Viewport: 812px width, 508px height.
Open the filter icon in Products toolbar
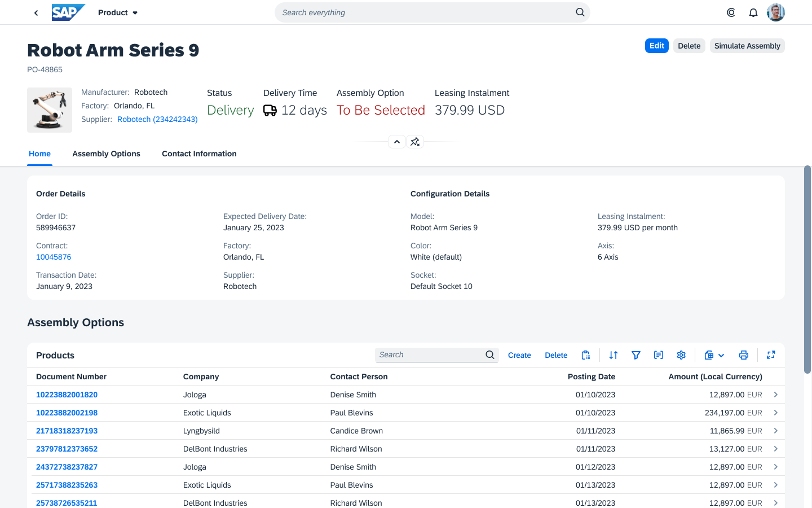636,355
